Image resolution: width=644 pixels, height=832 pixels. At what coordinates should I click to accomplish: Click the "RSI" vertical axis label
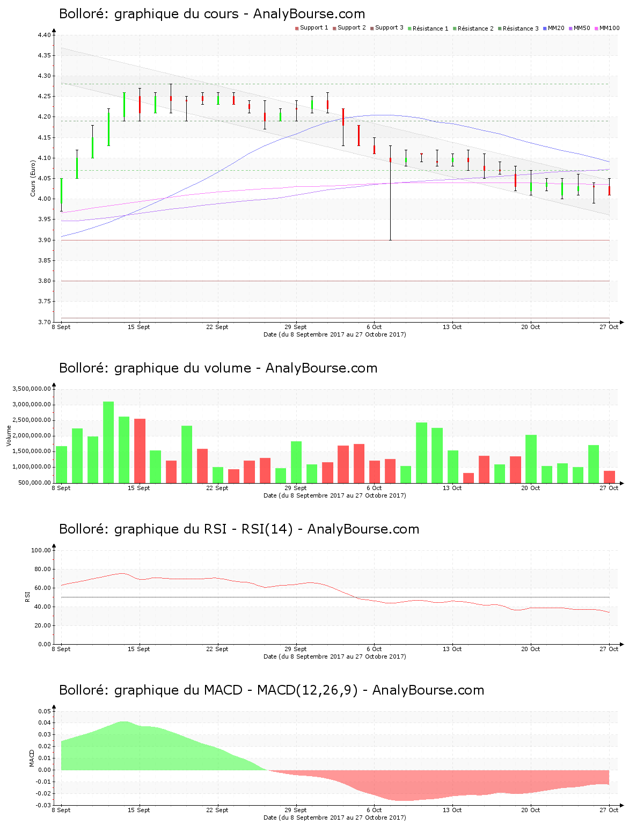(27, 596)
